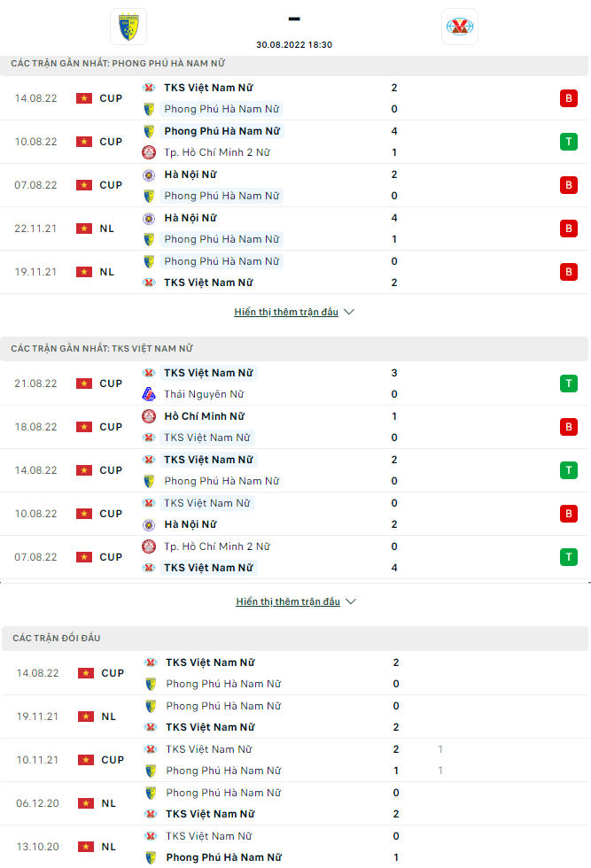Click the Phong Phú Hà Nam logo in header
Screen dimensions: 591x868
(x=128, y=27)
